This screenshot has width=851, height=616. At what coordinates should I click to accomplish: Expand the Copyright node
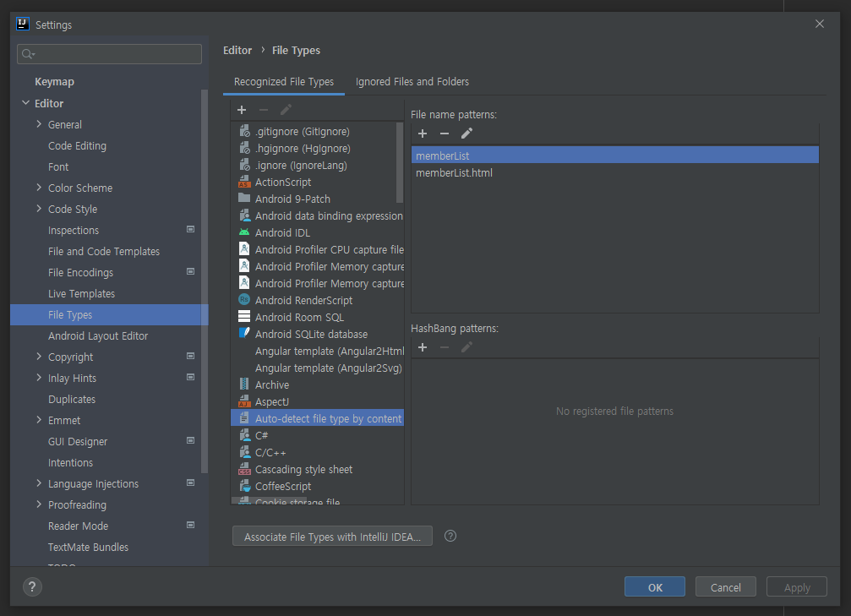pyautogui.click(x=39, y=356)
